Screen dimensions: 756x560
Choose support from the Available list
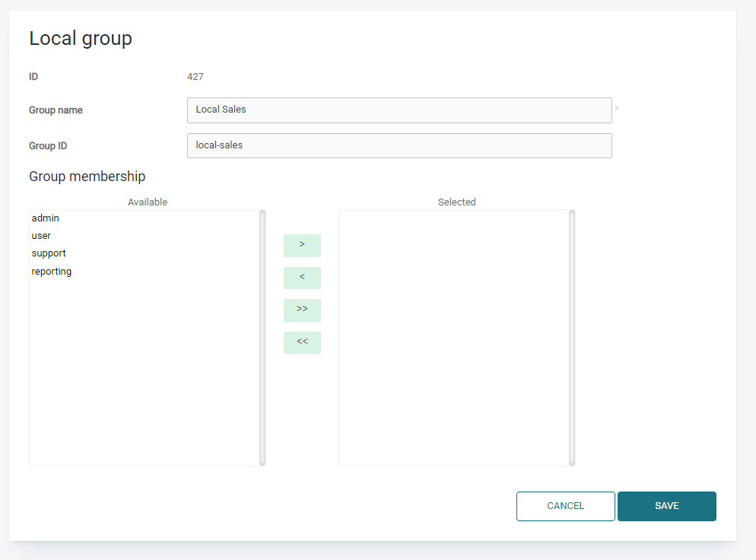(x=49, y=253)
